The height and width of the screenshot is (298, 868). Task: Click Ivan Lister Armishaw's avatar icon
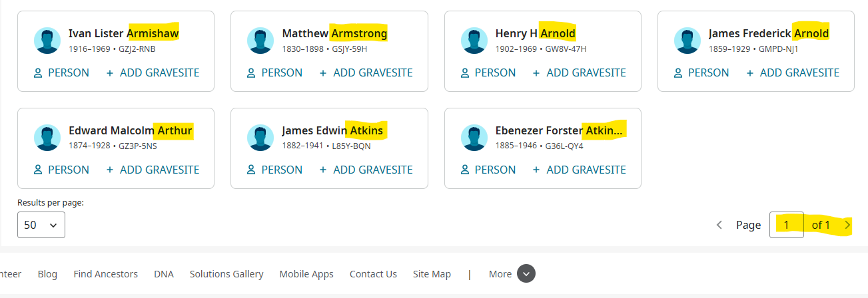pos(47,41)
